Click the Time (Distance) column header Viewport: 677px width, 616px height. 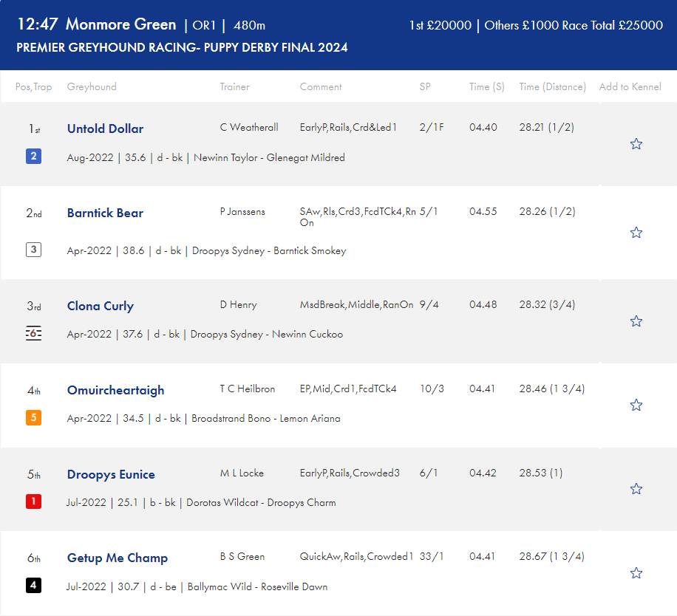[552, 86]
